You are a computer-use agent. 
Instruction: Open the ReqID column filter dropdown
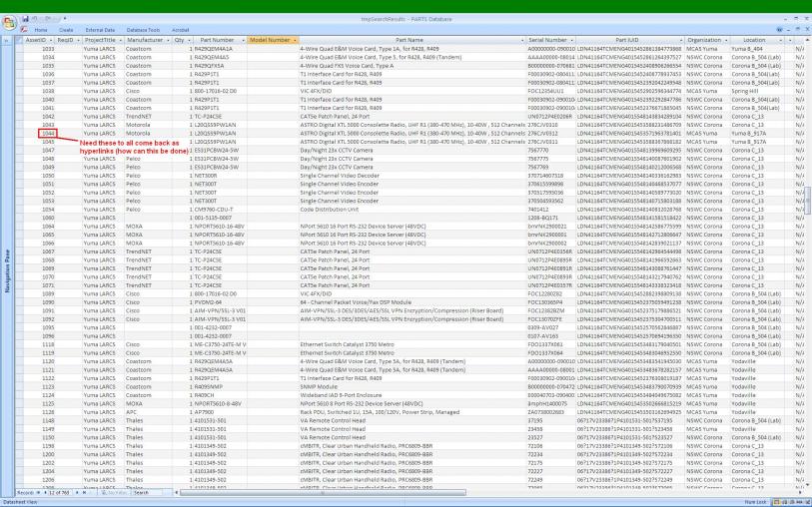click(78, 40)
